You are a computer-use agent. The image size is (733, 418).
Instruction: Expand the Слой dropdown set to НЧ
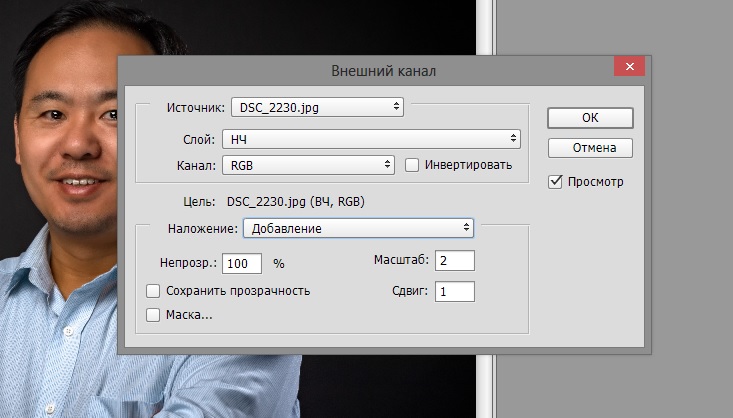[370, 139]
